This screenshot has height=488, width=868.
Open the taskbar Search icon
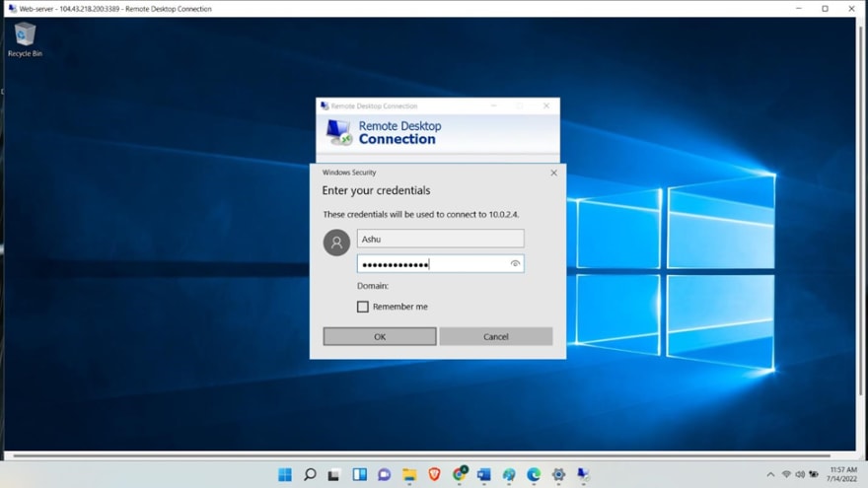(x=310, y=474)
